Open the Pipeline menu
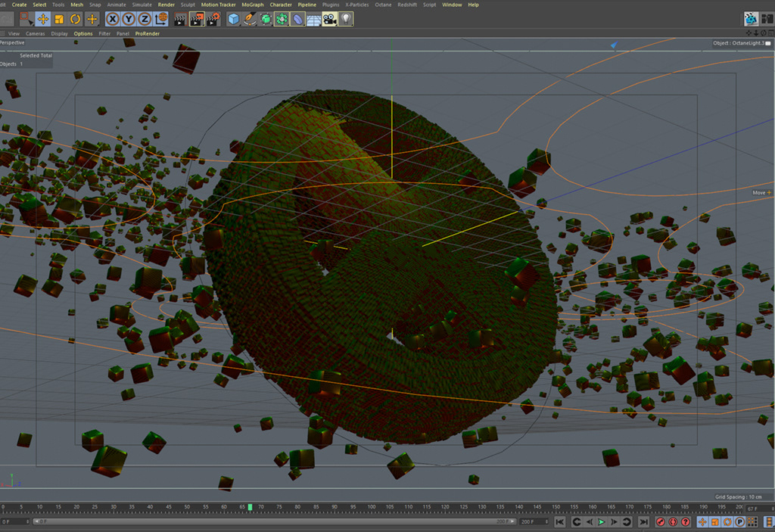Viewport: 775px width, 532px height. click(307, 5)
